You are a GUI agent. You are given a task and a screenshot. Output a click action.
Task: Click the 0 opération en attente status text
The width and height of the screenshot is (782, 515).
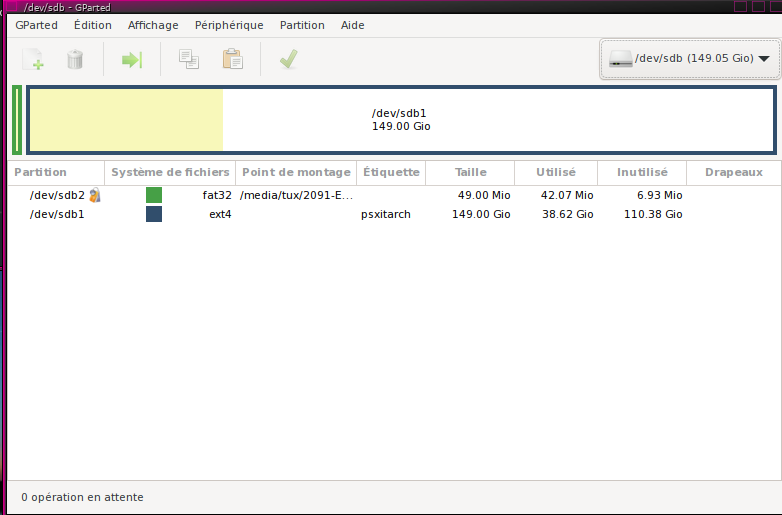[82, 497]
